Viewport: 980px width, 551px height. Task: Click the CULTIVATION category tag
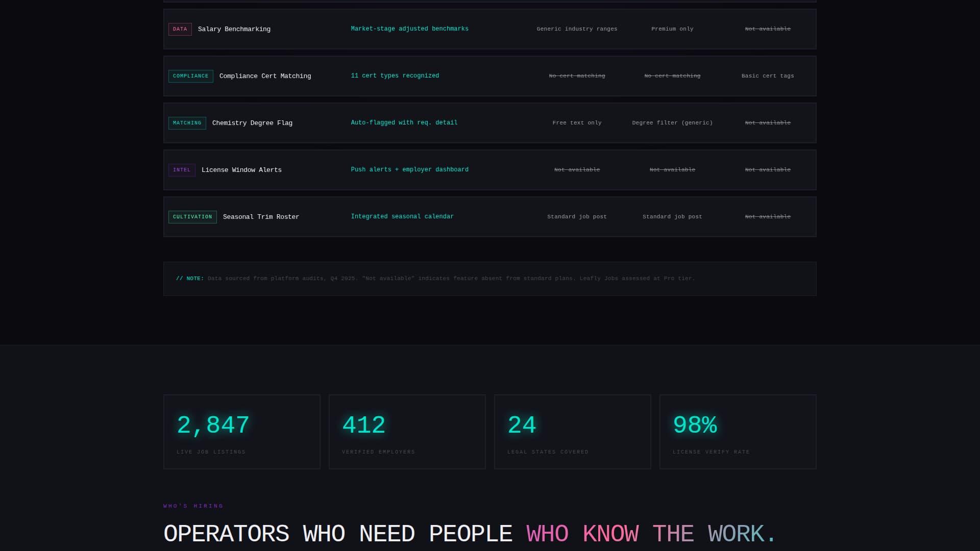click(192, 217)
